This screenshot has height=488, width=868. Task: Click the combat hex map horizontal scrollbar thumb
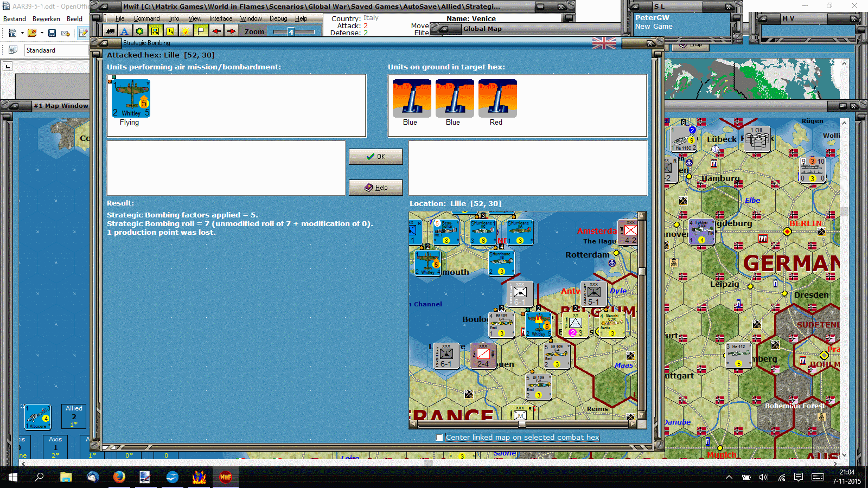pyautogui.click(x=522, y=425)
